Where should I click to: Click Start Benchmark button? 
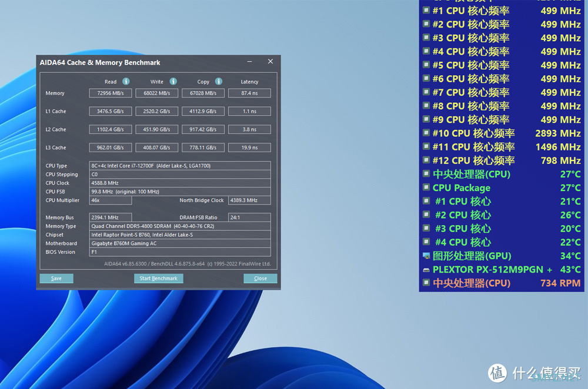(159, 279)
